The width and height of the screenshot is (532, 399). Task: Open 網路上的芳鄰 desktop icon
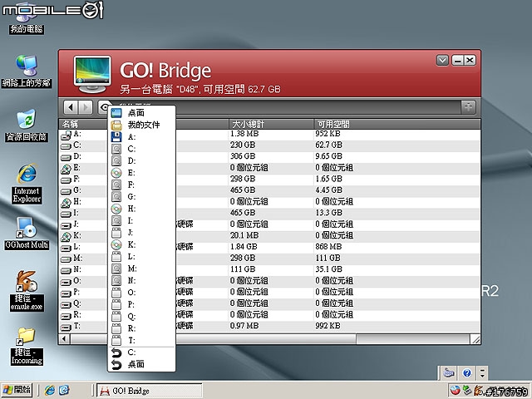(x=27, y=71)
